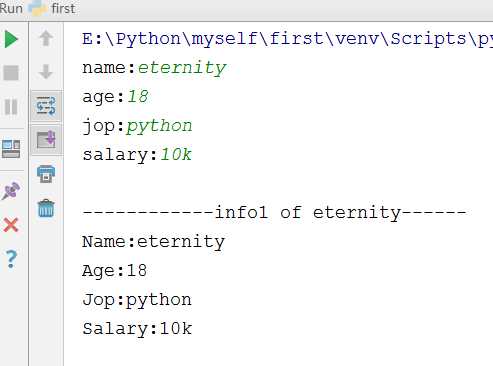Click the 'name:eternity' output line

click(x=154, y=68)
